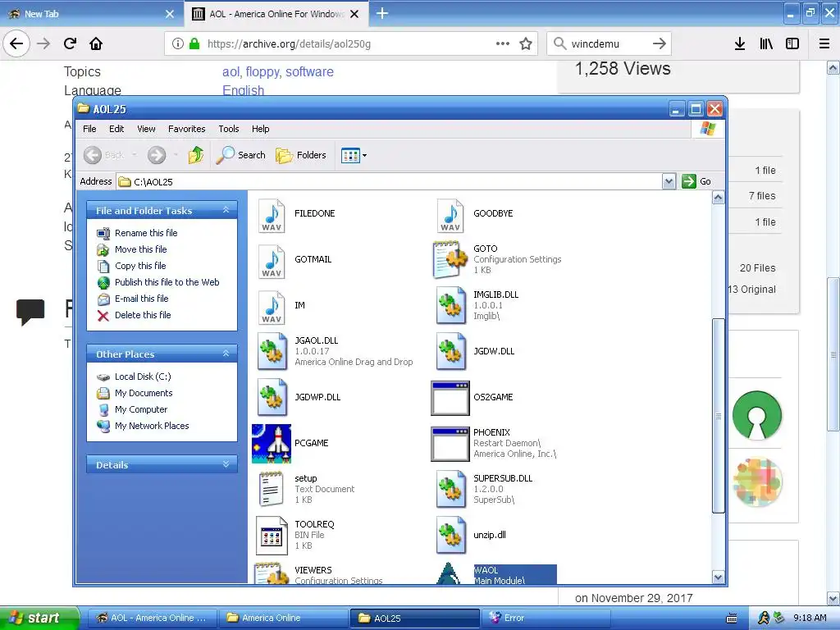The width and height of the screenshot is (840, 630).
Task: Click the file list scroll down arrow
Action: [x=719, y=577]
